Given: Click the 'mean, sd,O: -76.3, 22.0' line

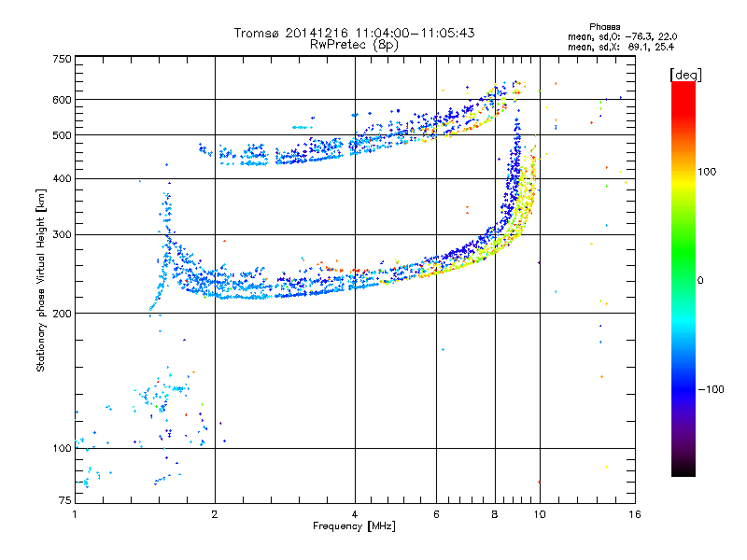Looking at the screenshot, I should (x=622, y=36).
